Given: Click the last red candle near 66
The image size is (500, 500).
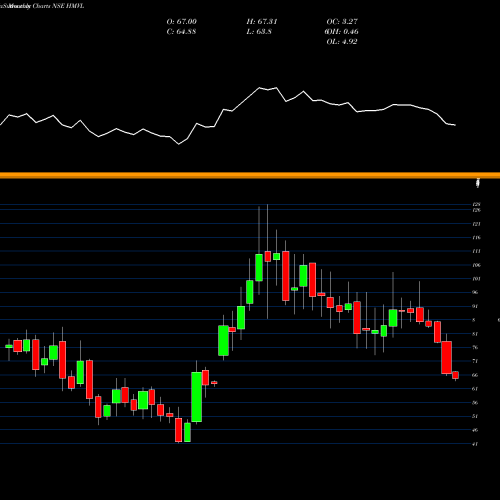Looking at the screenshot, I should point(455,375).
